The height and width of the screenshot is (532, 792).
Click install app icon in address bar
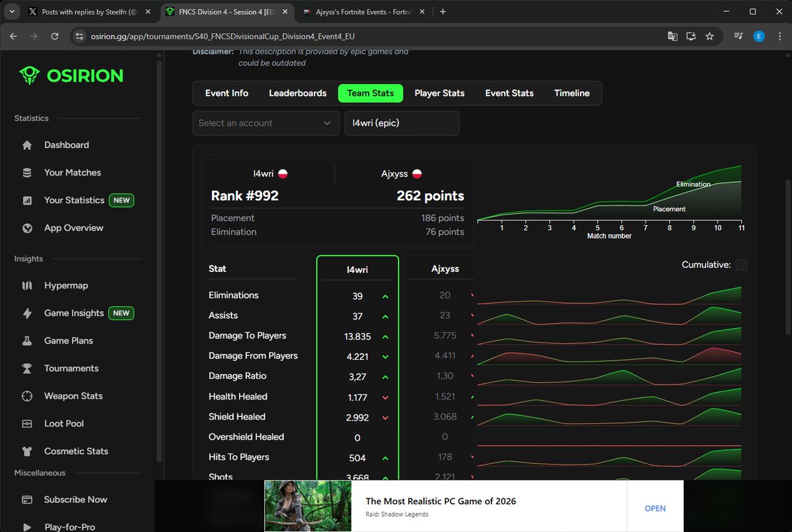click(x=691, y=36)
